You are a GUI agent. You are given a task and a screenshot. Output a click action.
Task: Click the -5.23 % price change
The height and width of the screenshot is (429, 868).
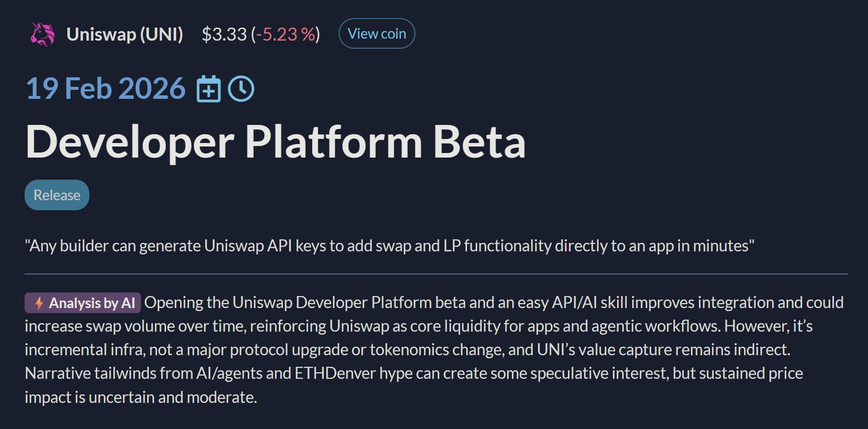click(285, 34)
